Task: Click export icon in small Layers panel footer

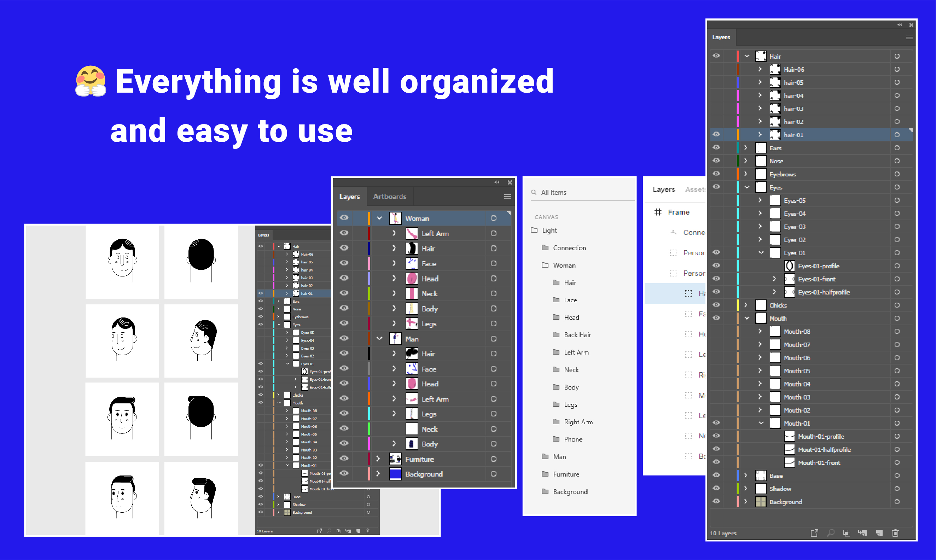Action: [319, 531]
